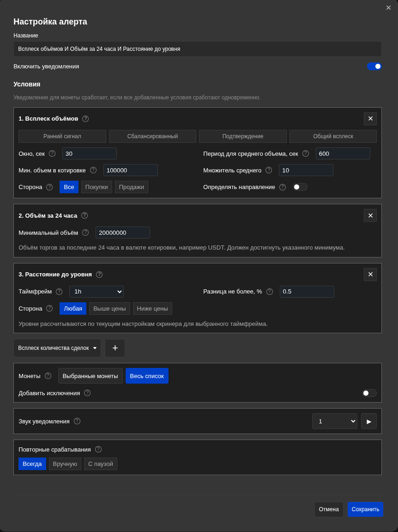The height and width of the screenshot is (532, 398).
Task: Open help for Повторные срабатывания
Action: click(98, 449)
